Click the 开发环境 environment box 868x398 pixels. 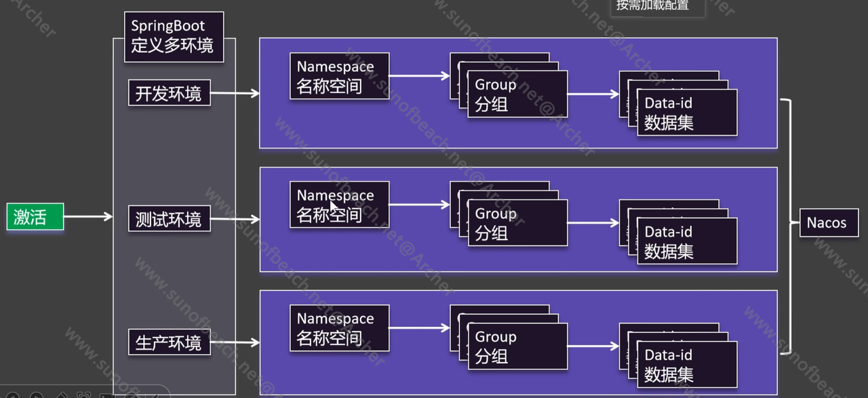(169, 94)
